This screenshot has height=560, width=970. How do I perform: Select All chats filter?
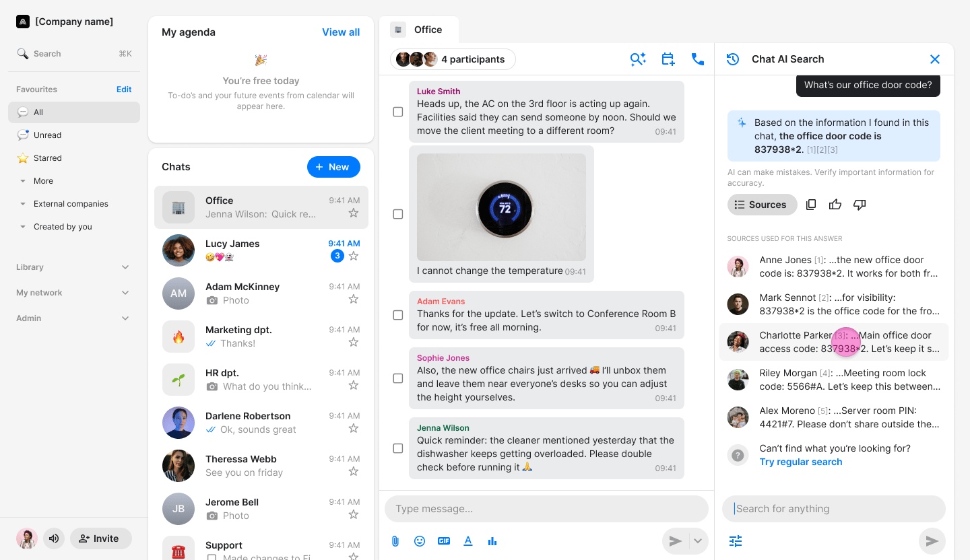pyautogui.click(x=74, y=112)
